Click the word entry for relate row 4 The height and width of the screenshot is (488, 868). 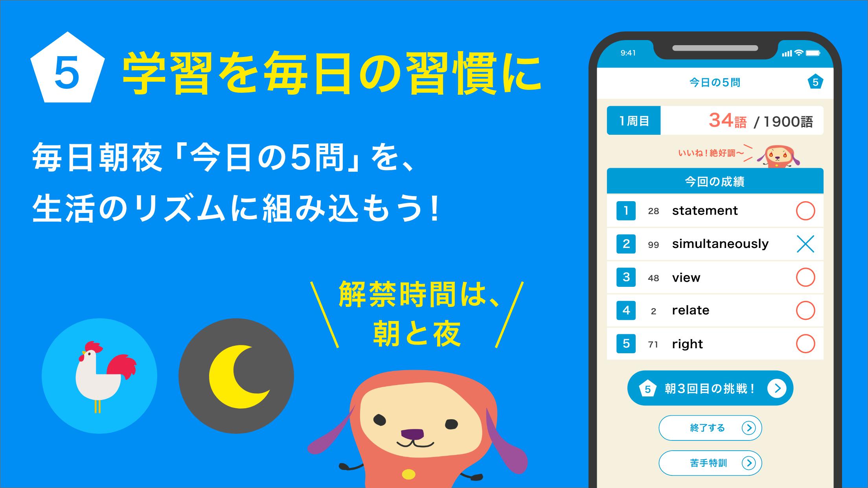tap(689, 309)
